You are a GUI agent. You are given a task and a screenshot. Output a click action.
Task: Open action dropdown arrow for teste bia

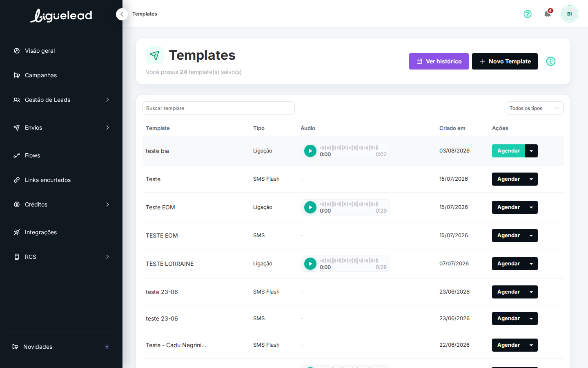(531, 151)
